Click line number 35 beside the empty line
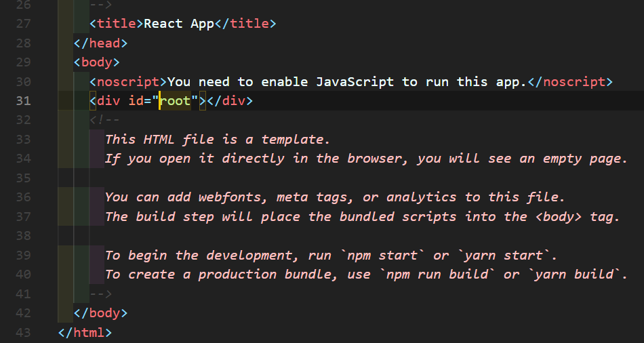The image size is (644, 343). 24,178
